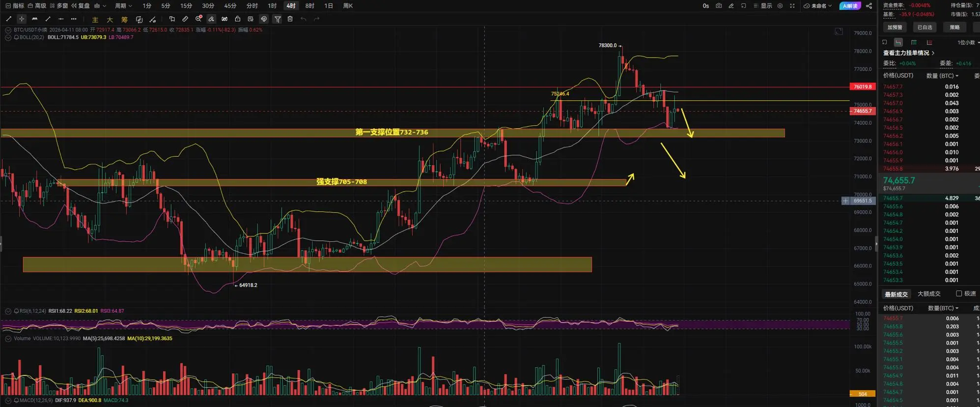Switch to the 15分 timeframe
The image size is (980, 407).
tap(186, 6)
